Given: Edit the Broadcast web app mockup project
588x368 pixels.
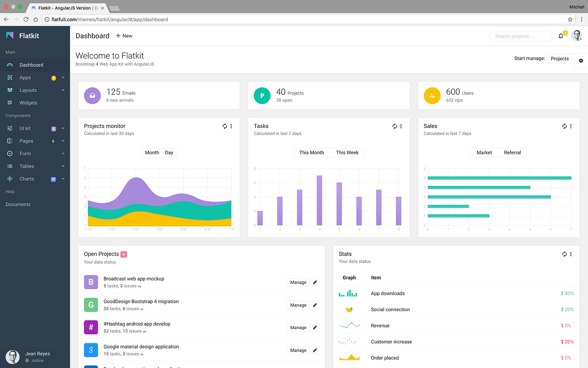Looking at the screenshot, I should 315,282.
